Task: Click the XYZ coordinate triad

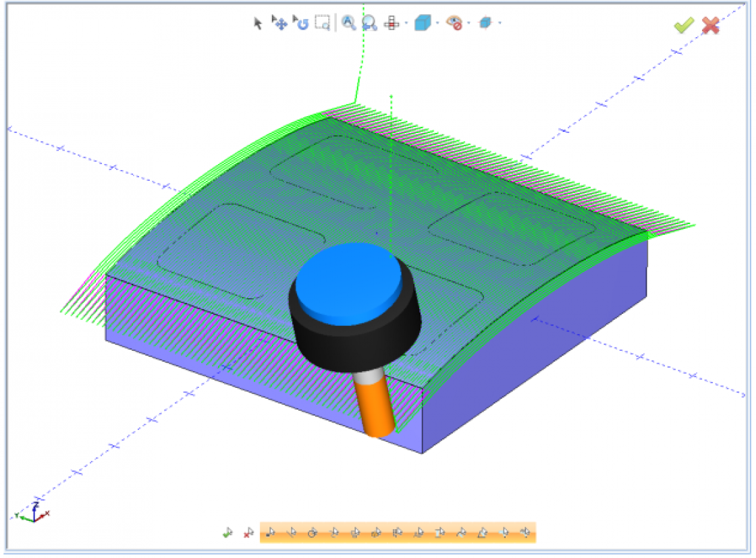Action: coord(32,513)
